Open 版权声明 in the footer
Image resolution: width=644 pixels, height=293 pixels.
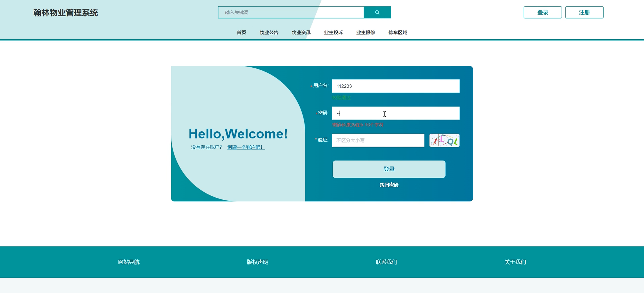[257, 262]
